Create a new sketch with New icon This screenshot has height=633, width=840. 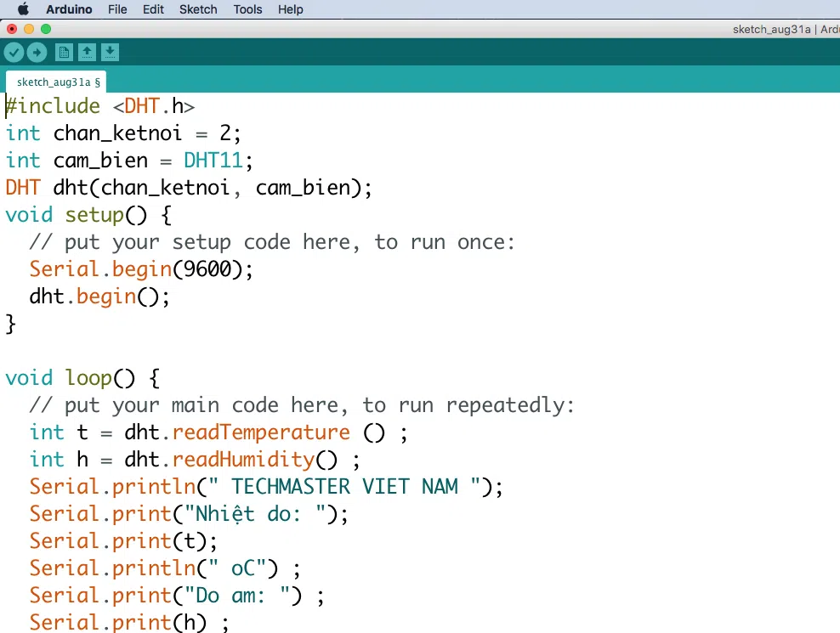[x=64, y=53]
